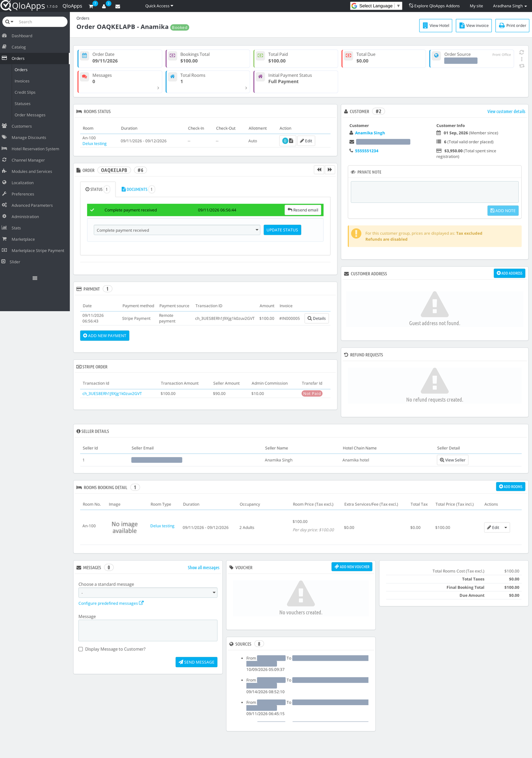Switch to the Documents tab

(138, 189)
